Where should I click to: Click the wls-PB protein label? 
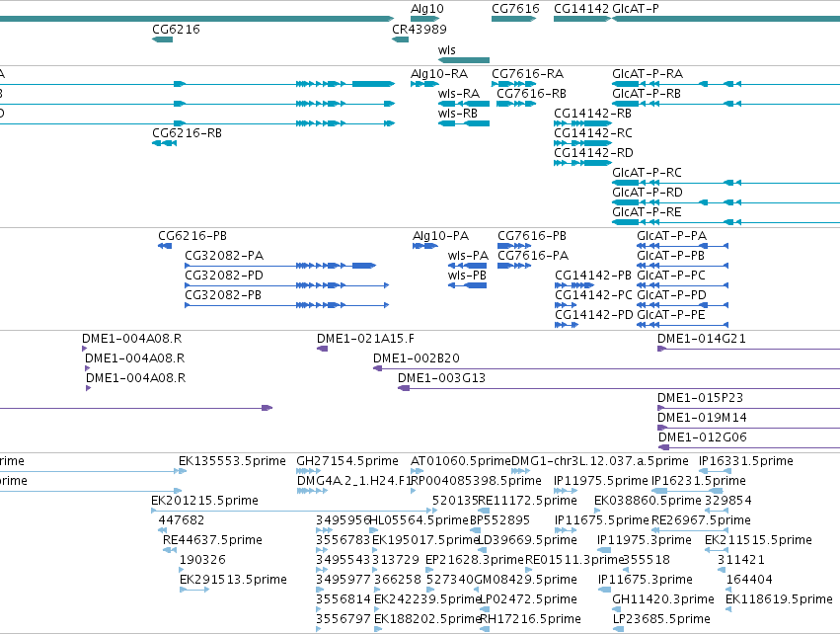point(467,276)
